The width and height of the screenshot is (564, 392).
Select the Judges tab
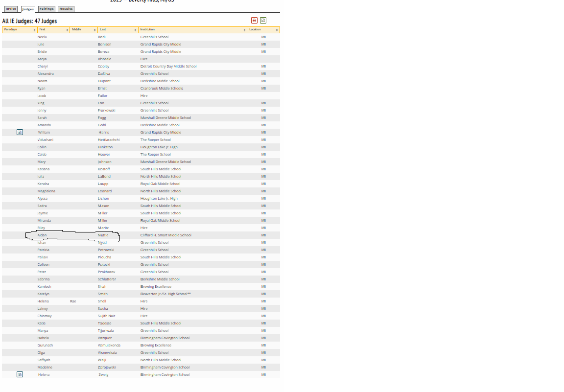point(28,9)
